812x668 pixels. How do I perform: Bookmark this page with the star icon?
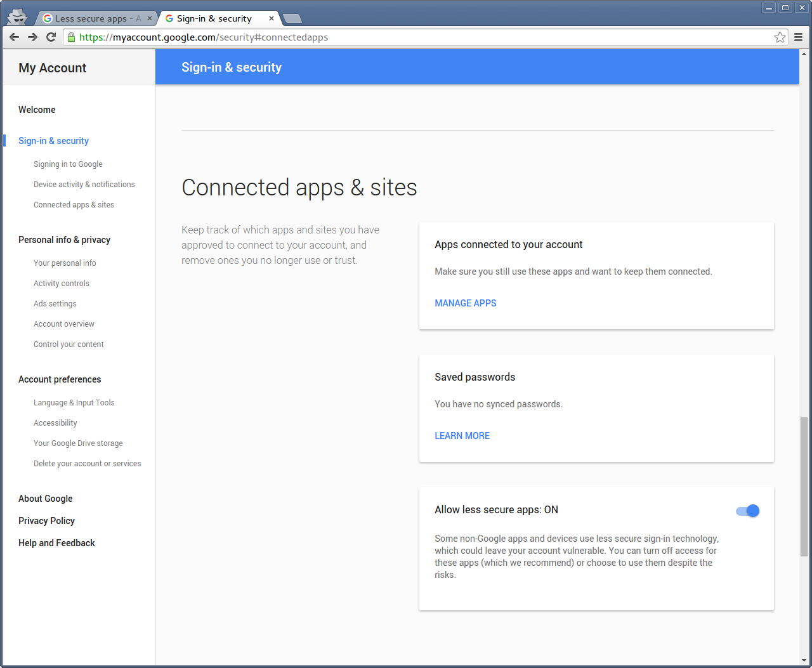(780, 37)
